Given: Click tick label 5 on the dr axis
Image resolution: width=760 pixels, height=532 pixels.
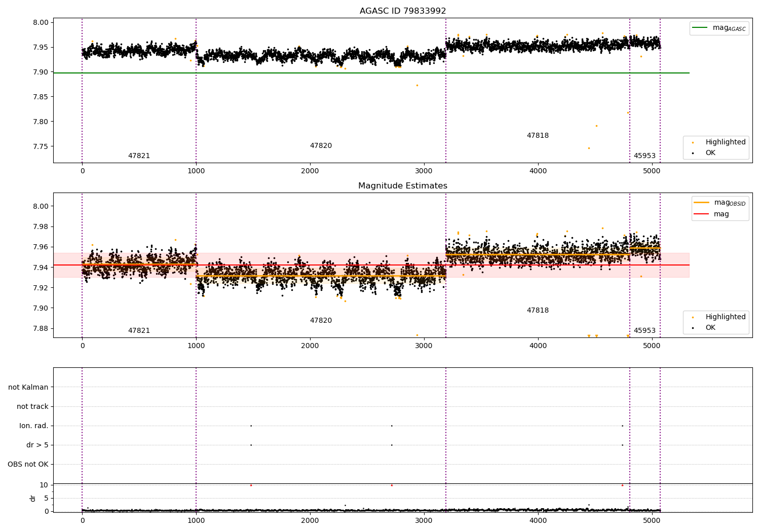Looking at the screenshot, I should pyautogui.click(x=46, y=498).
